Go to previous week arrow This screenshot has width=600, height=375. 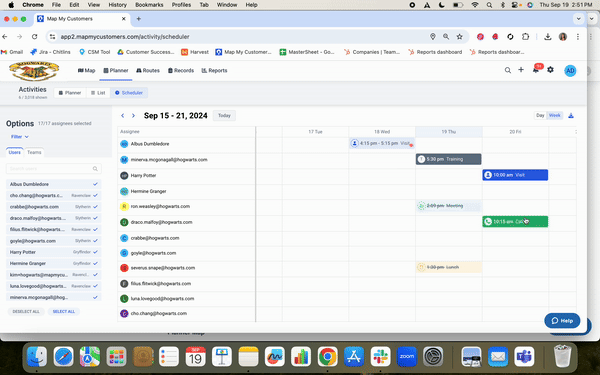[x=122, y=116]
